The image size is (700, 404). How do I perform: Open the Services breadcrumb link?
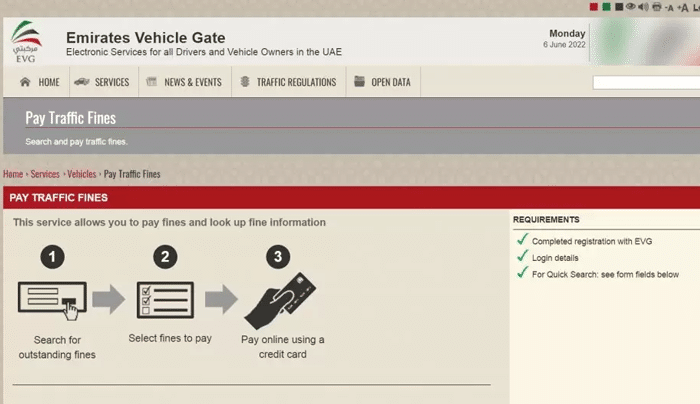[x=45, y=174]
